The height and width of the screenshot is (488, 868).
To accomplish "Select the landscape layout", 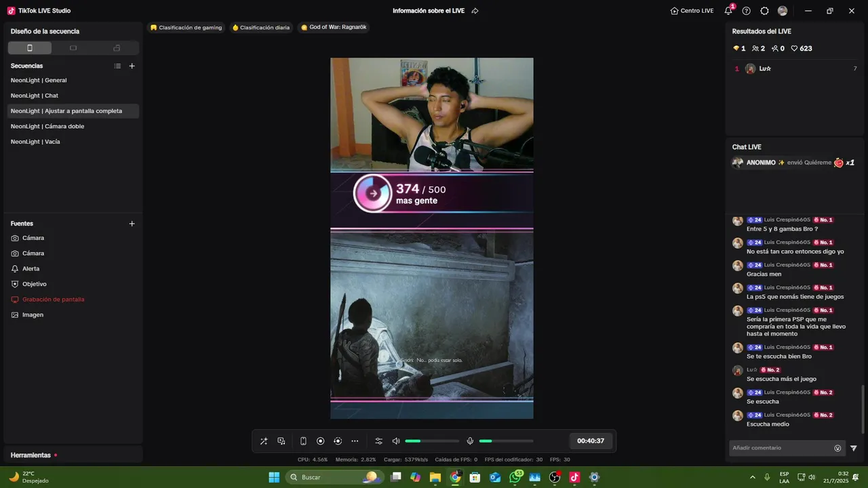I will point(73,48).
